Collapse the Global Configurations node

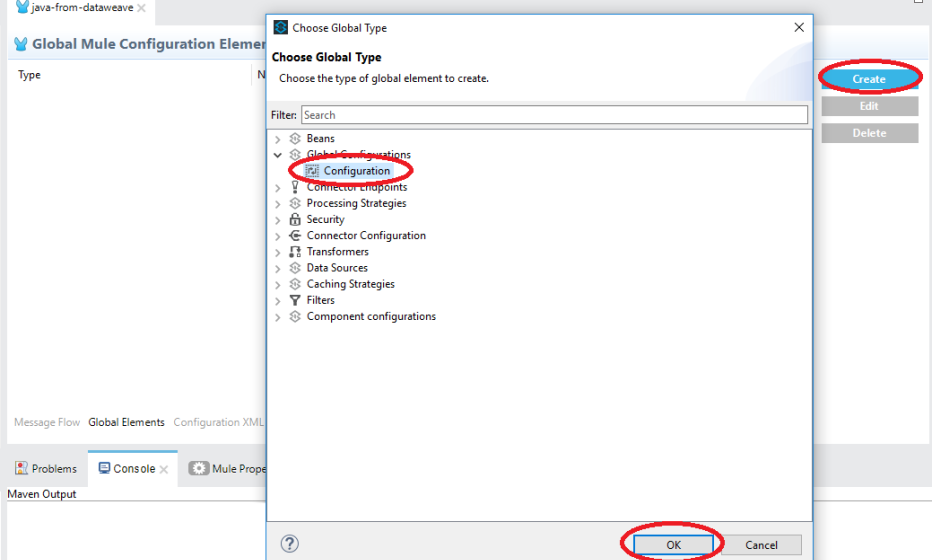278,155
